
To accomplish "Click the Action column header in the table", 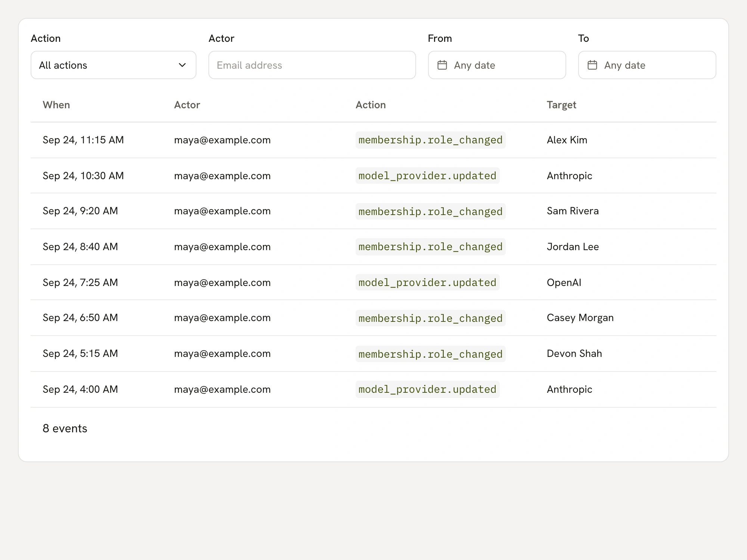I will point(371,105).
